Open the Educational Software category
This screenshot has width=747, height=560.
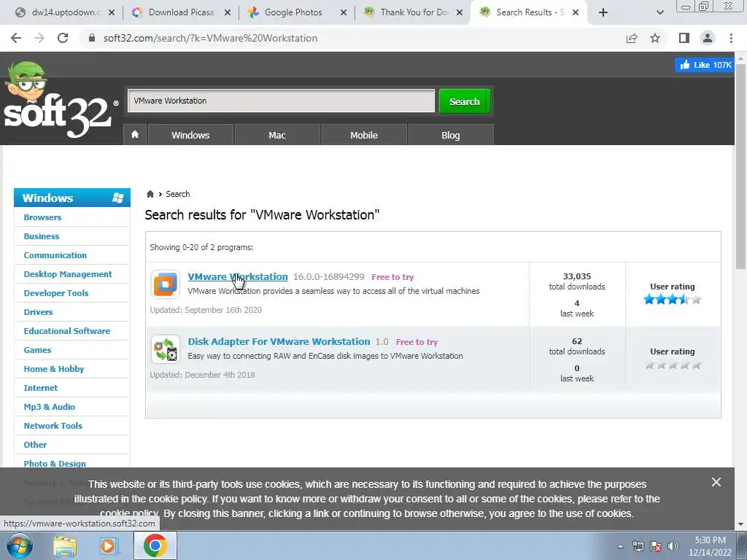tap(66, 331)
